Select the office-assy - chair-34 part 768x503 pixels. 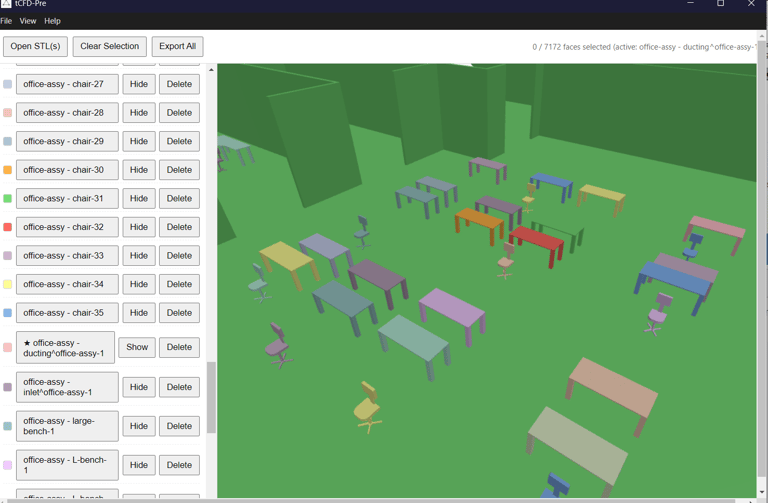click(x=67, y=284)
